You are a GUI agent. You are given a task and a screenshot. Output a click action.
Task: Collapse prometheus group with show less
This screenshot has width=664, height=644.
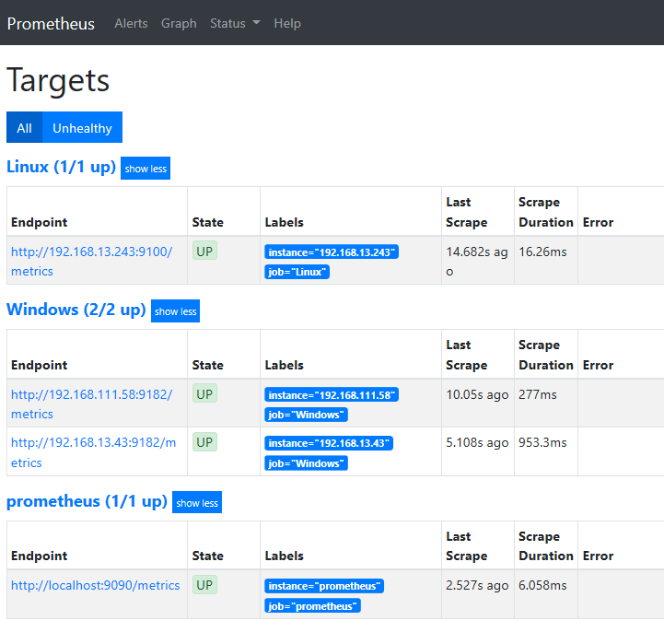pos(197,502)
